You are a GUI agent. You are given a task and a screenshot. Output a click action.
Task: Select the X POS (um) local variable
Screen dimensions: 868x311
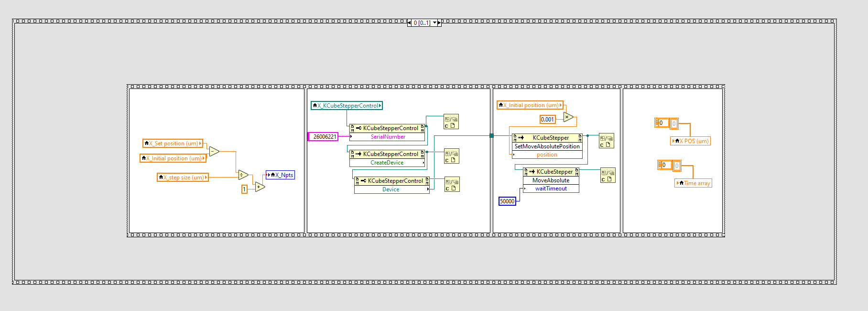691,141
